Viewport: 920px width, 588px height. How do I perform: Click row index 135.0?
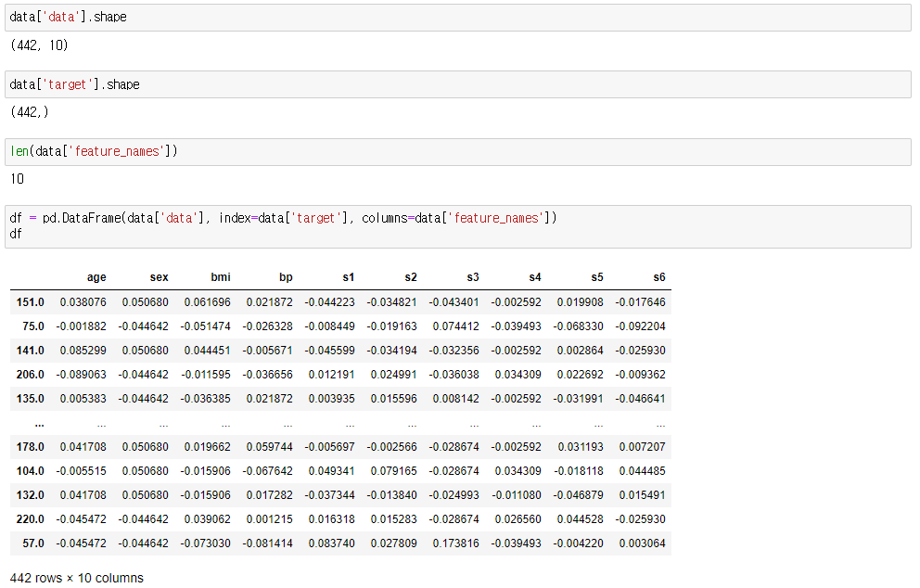pyautogui.click(x=30, y=399)
